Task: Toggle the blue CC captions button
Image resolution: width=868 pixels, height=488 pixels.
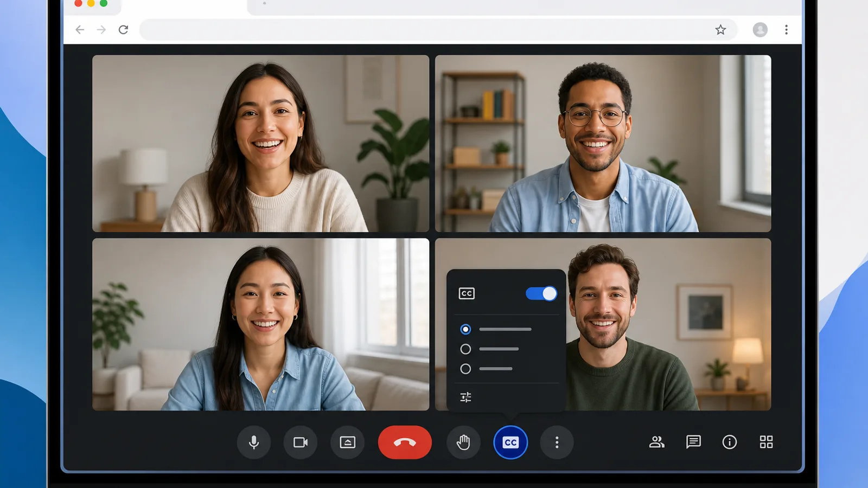Action: coord(510,442)
